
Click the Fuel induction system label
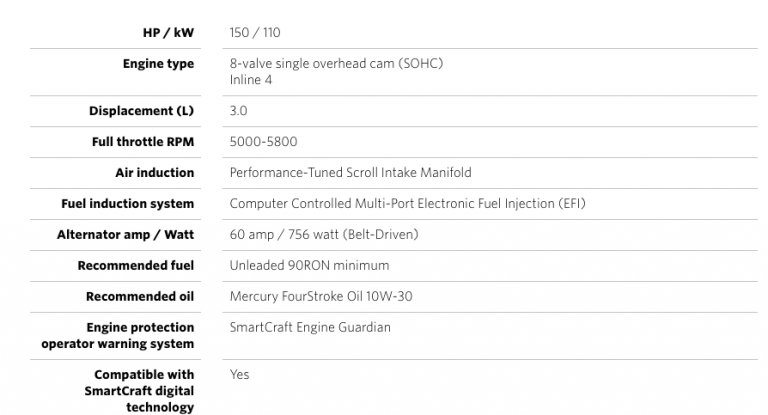(x=127, y=204)
